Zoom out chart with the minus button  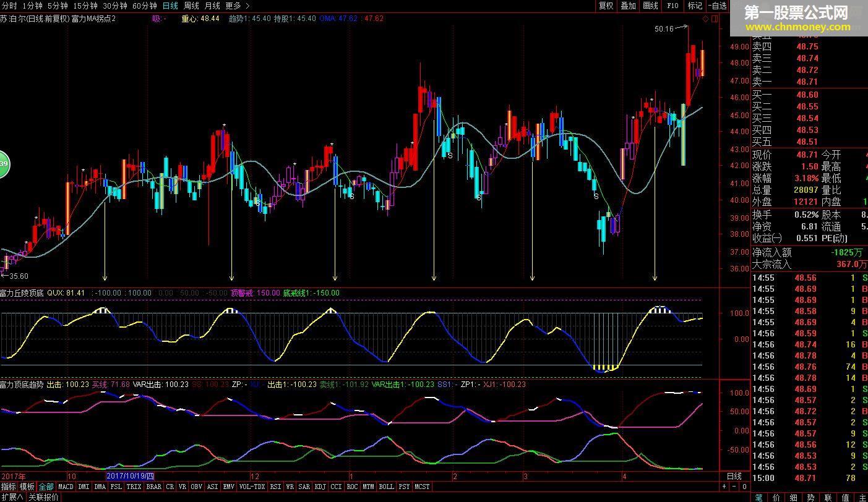[x=734, y=487]
